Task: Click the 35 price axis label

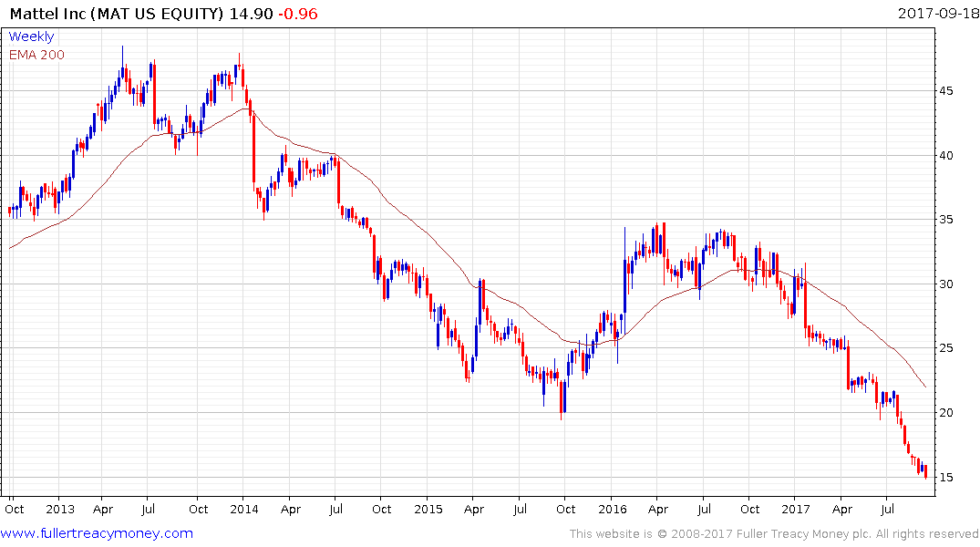Action: click(x=945, y=220)
